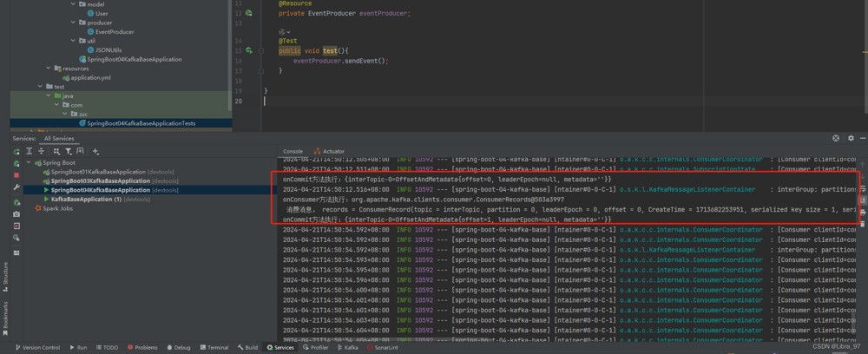Viewport: 868px width, 354px height.
Task: Click the target icon next to settings gear
Action: [x=836, y=138]
